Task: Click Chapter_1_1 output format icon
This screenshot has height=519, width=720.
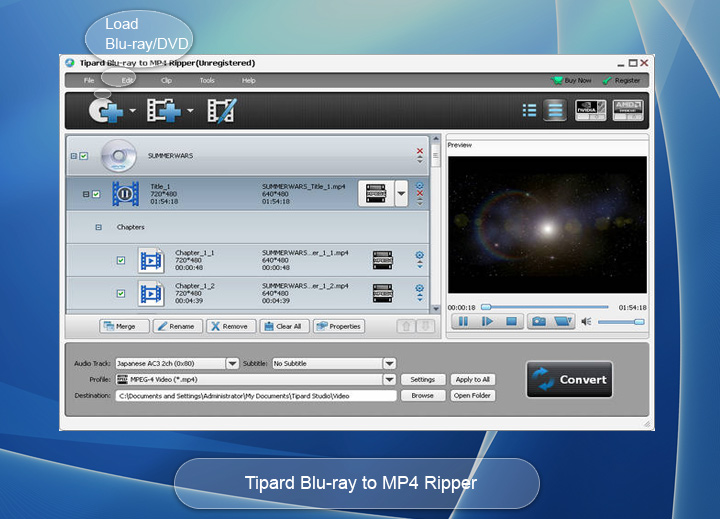Action: point(382,260)
